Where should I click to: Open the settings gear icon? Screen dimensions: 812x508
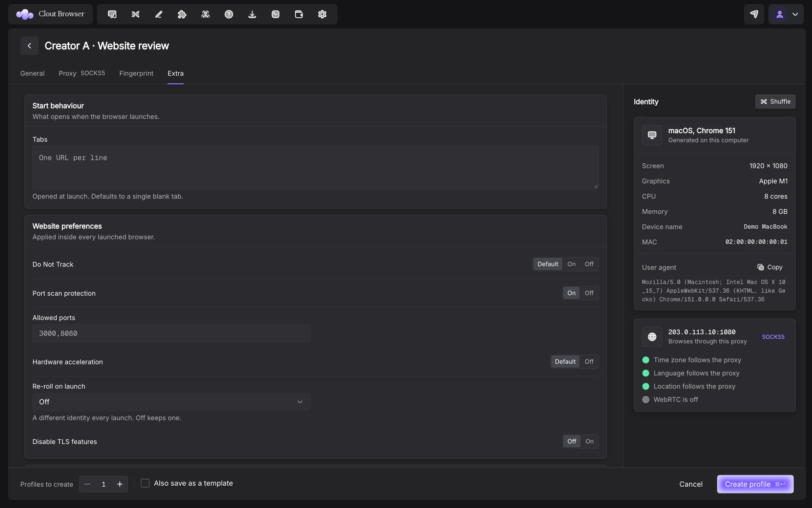click(322, 14)
